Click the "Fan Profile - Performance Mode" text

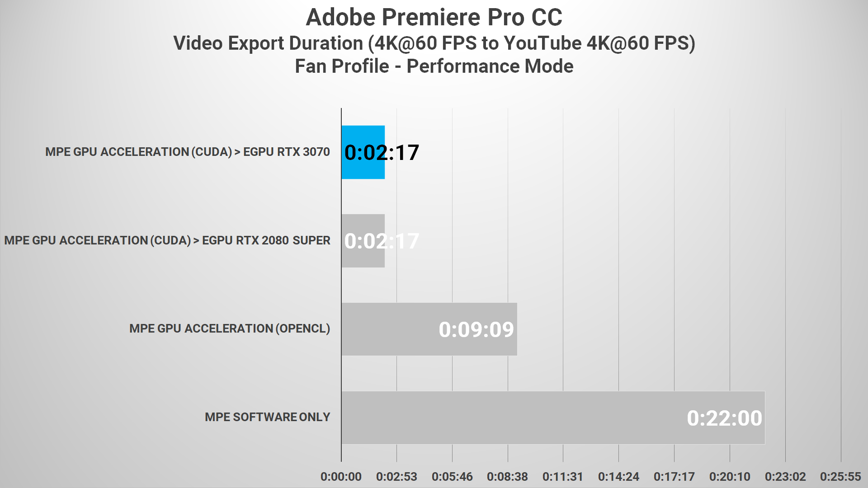click(x=434, y=66)
